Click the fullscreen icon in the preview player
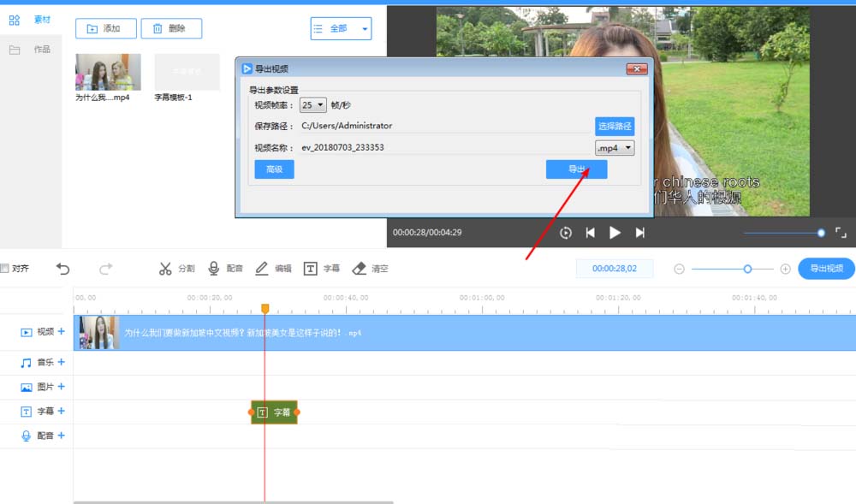 (841, 231)
